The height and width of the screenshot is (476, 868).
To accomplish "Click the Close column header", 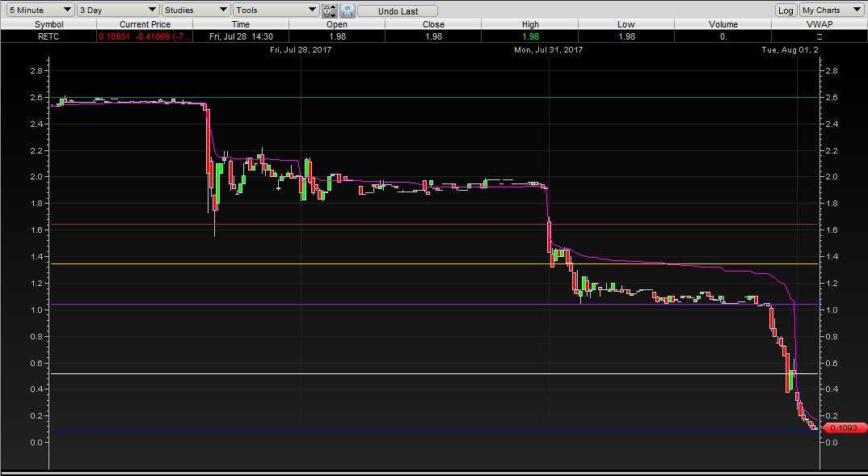I will point(433,24).
